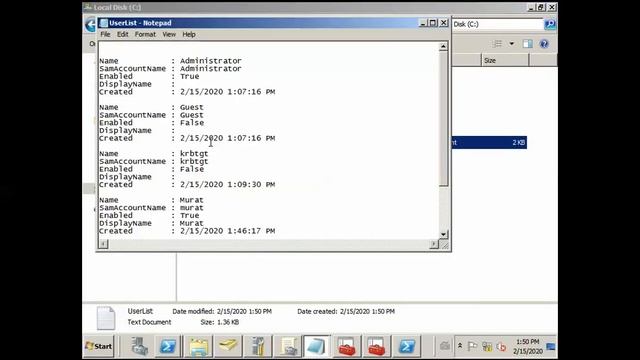Open Notepad's File menu

pyautogui.click(x=105, y=34)
